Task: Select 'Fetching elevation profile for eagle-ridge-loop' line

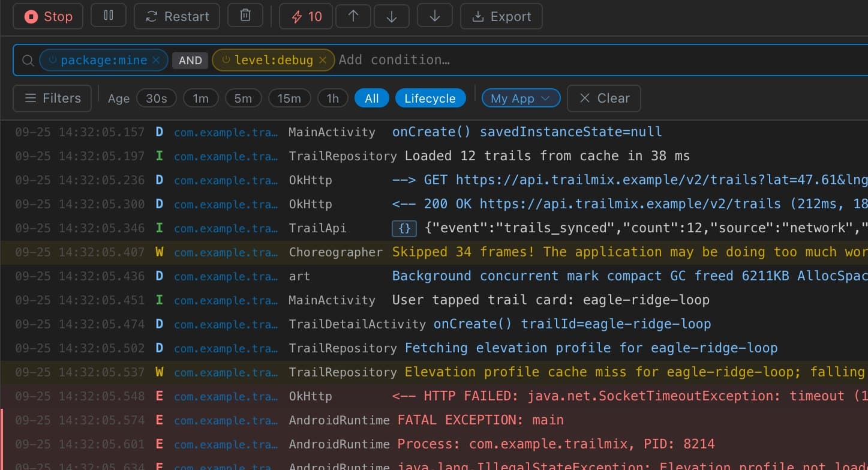Action: tap(434, 348)
